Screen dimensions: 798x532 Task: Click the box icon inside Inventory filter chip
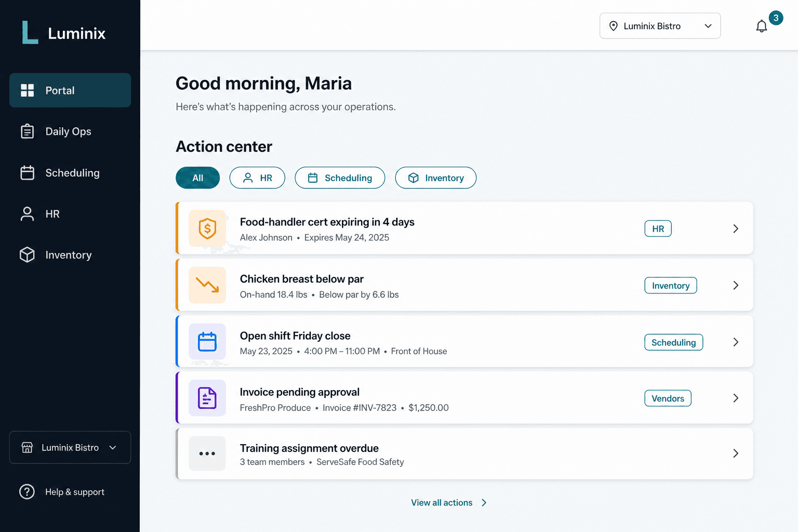(414, 178)
